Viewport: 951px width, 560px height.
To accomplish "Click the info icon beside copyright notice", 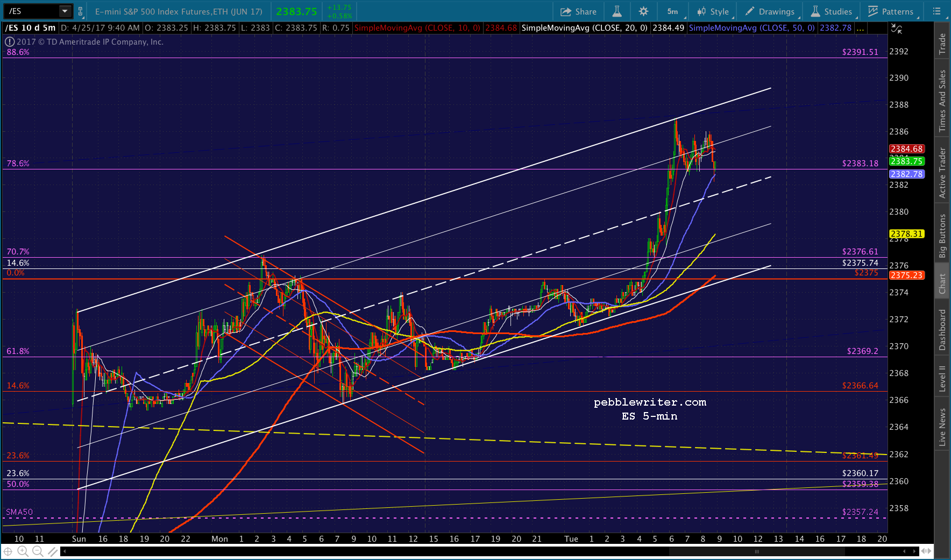I will tap(10, 41).
